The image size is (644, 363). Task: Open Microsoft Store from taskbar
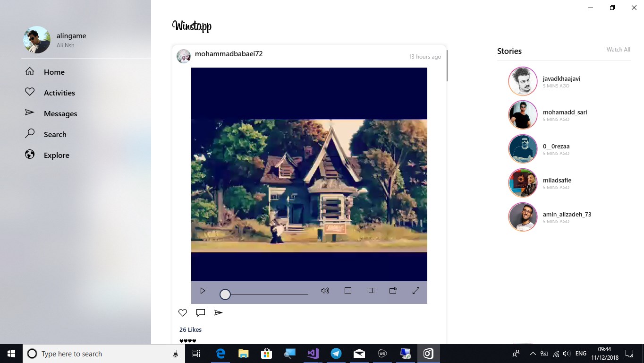[267, 354]
